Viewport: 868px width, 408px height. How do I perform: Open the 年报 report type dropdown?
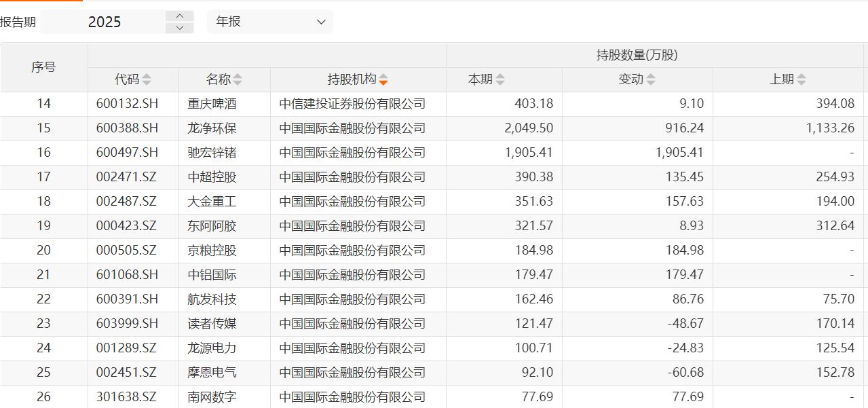270,22
